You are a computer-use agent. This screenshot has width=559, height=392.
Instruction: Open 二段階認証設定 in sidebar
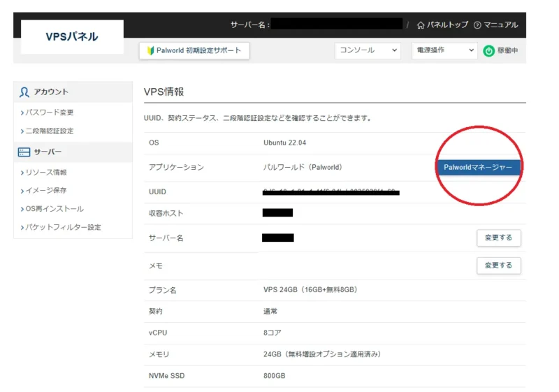pos(50,131)
